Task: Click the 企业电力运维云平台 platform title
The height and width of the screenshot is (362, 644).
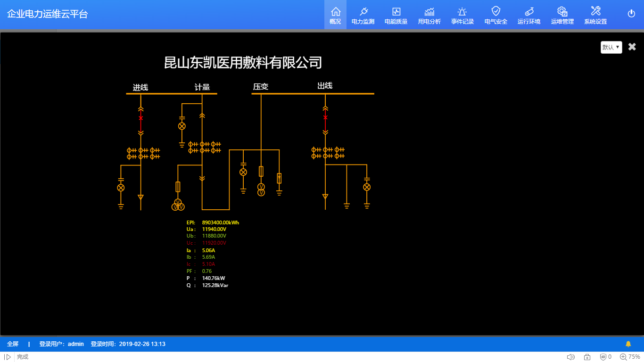Action: coord(48,14)
